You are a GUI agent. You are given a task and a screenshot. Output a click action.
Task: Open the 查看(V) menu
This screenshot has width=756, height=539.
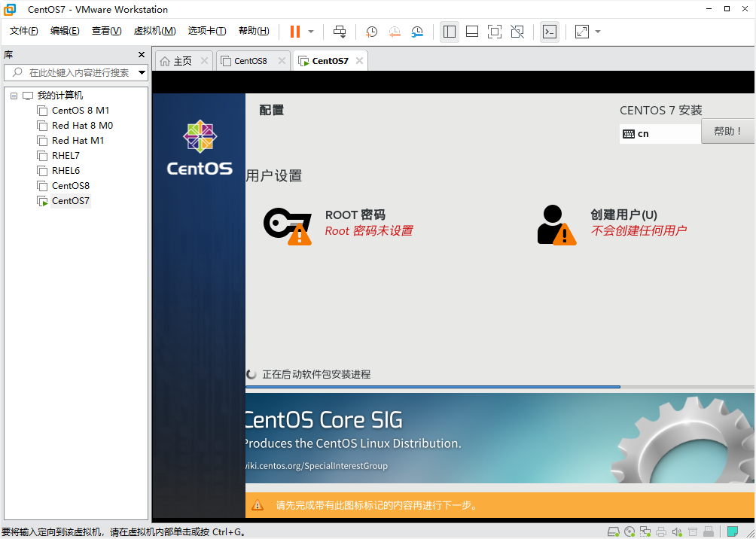pos(107,31)
